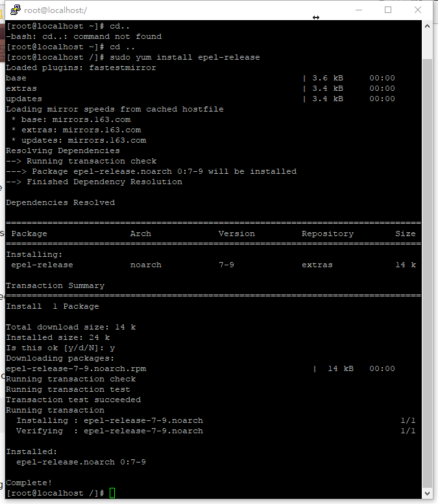Click the 'sudo yum install epel-release' command
The width and height of the screenshot is (438, 504).
184,57
